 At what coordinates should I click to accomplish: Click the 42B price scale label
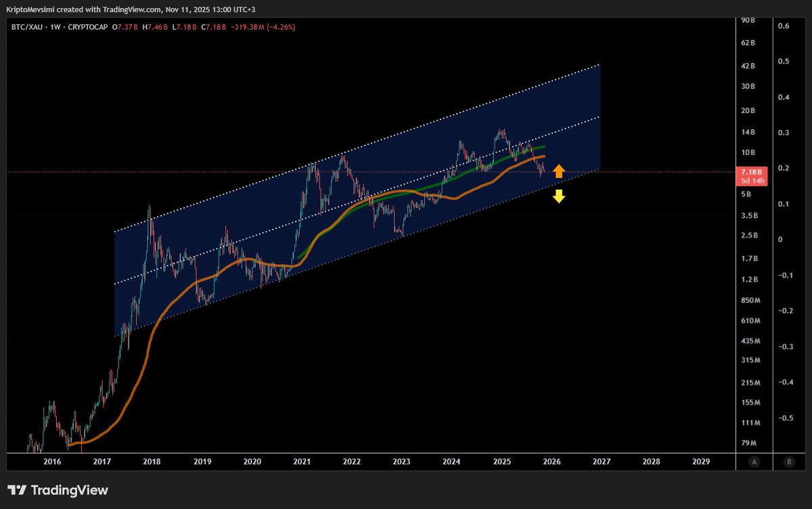click(748, 66)
